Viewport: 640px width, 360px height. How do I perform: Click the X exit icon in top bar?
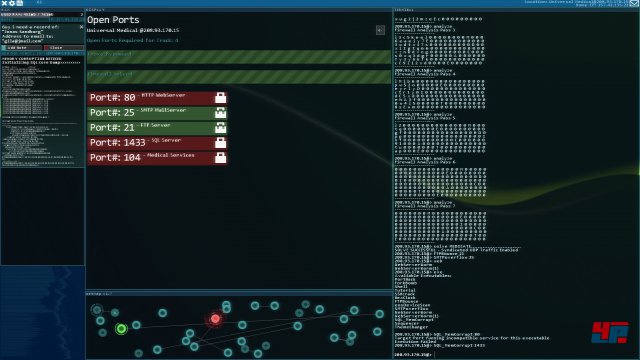(4, 3)
